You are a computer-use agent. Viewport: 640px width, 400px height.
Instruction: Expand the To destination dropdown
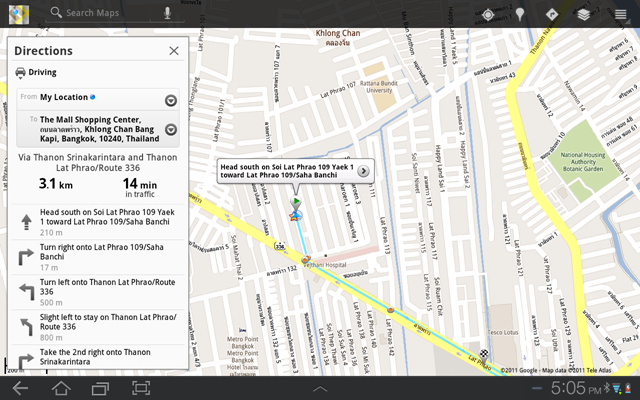171,129
